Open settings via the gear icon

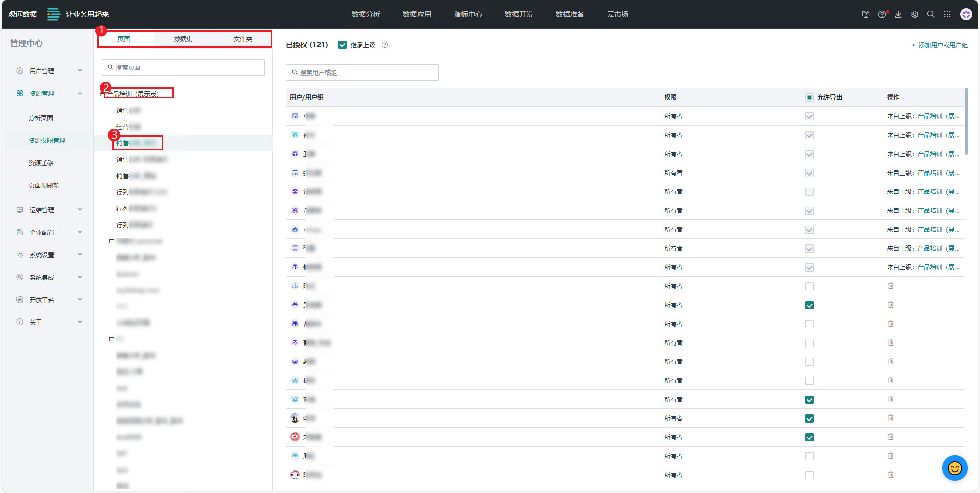pos(915,14)
